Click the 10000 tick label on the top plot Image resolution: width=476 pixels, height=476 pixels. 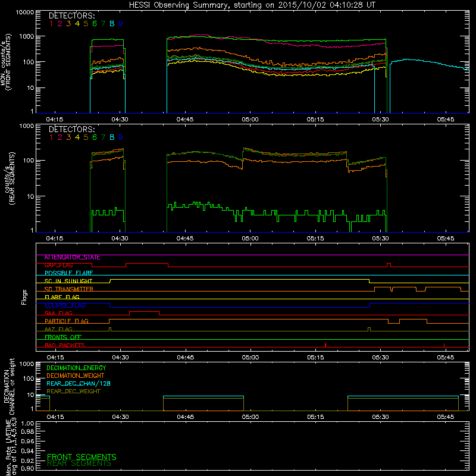(x=25, y=12)
